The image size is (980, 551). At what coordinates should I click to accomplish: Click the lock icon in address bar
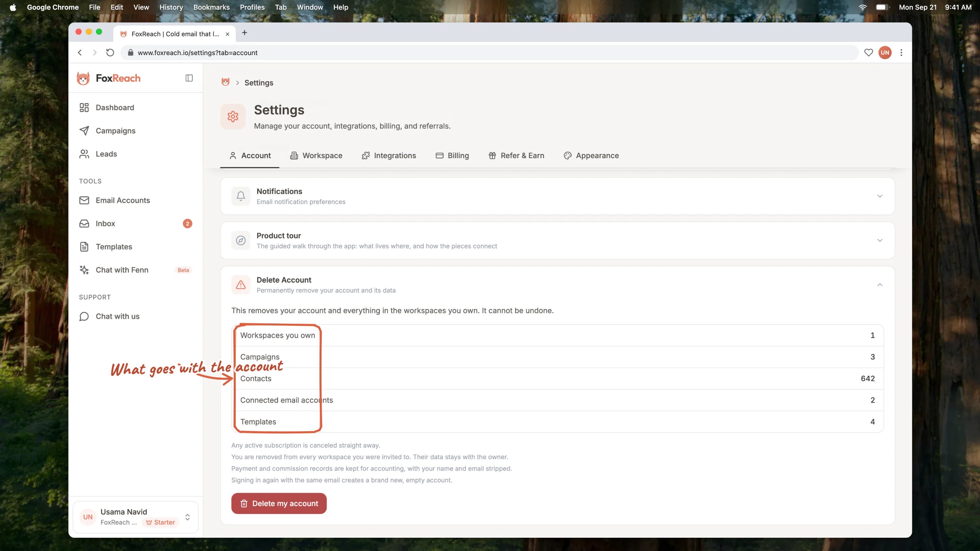pyautogui.click(x=130, y=52)
